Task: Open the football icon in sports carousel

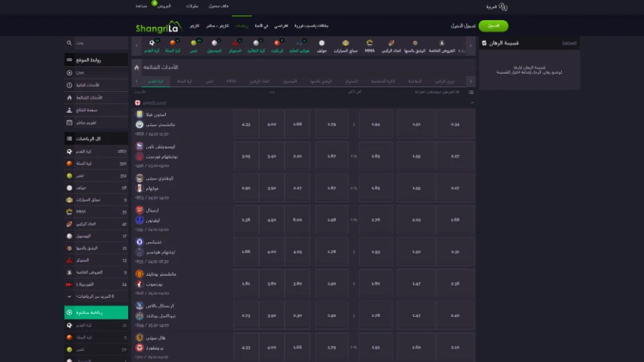Action: [152, 43]
